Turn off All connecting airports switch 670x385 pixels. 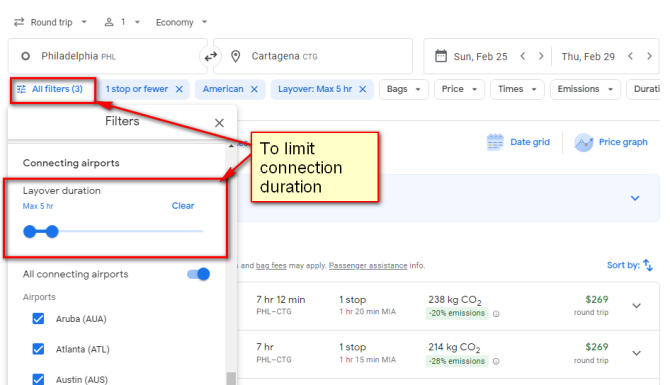[199, 274]
